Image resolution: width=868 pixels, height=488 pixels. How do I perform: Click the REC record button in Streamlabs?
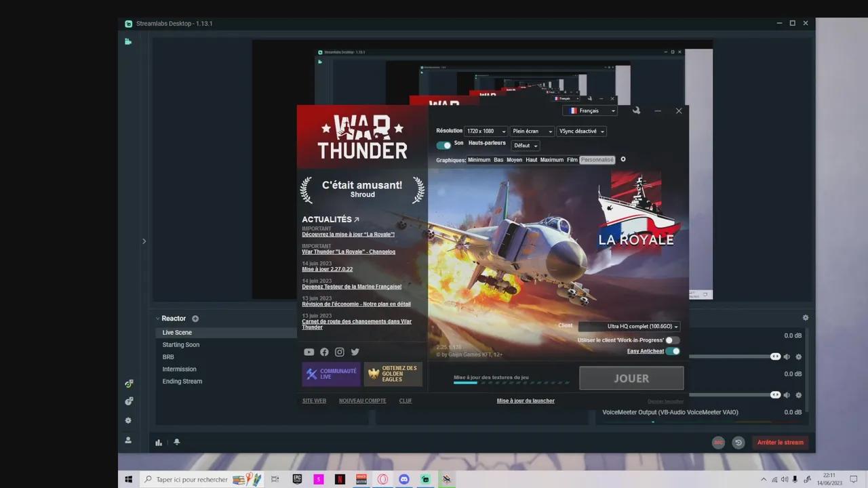718,443
